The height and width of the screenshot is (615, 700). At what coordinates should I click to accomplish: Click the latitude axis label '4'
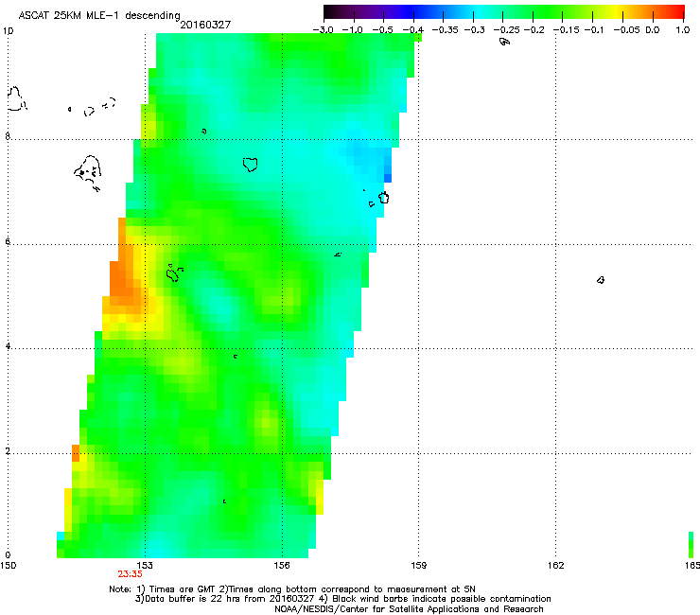pyautogui.click(x=8, y=345)
